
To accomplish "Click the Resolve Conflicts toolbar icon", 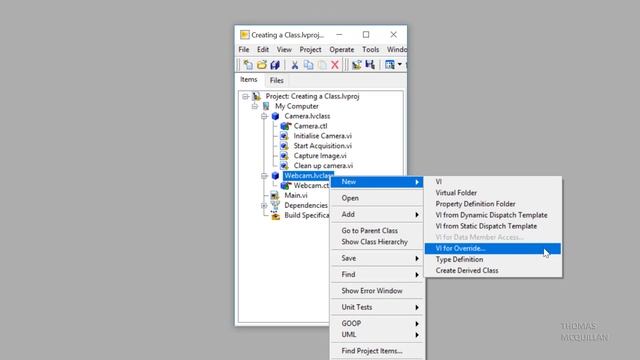I will [x=356, y=64].
